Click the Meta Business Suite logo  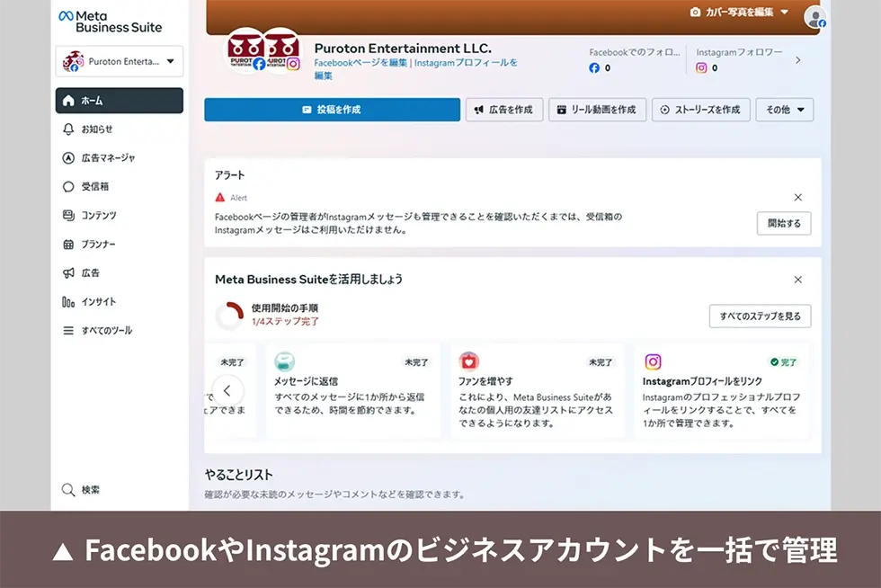[x=110, y=22]
